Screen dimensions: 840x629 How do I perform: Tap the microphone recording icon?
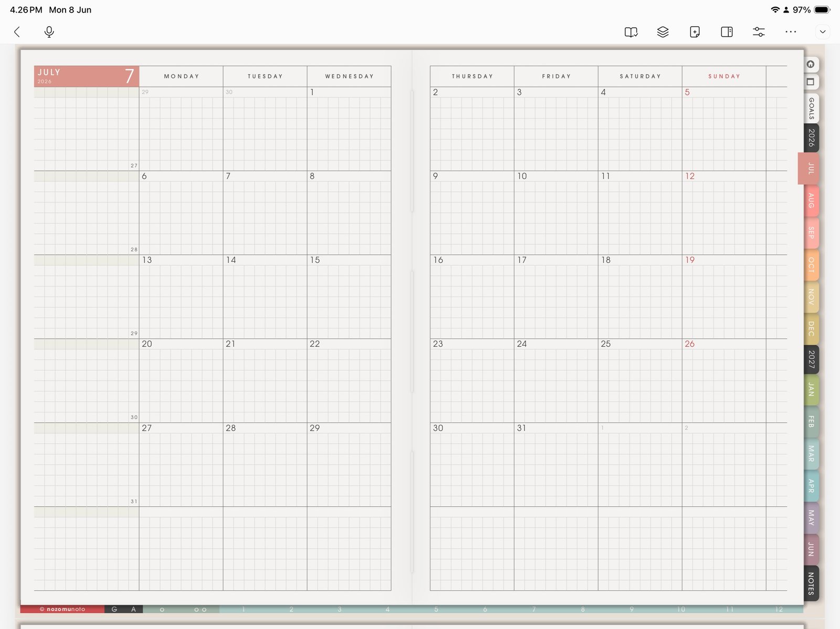point(49,32)
